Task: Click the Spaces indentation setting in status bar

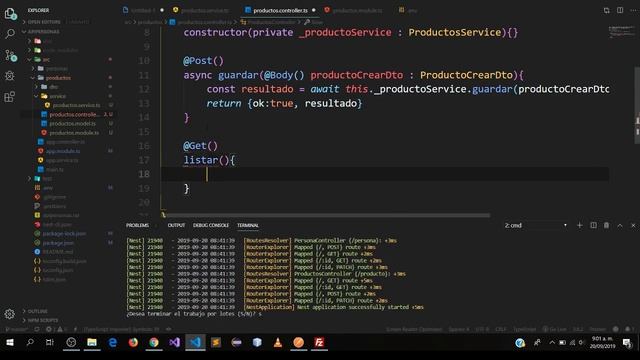Action: click(x=459, y=329)
